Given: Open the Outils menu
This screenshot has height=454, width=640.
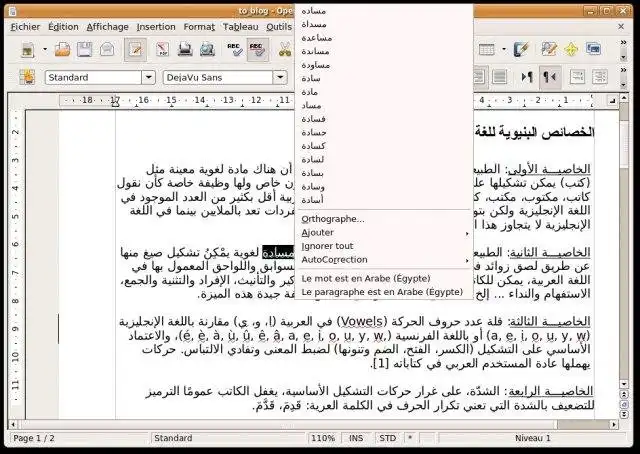Looking at the screenshot, I should pos(279,27).
